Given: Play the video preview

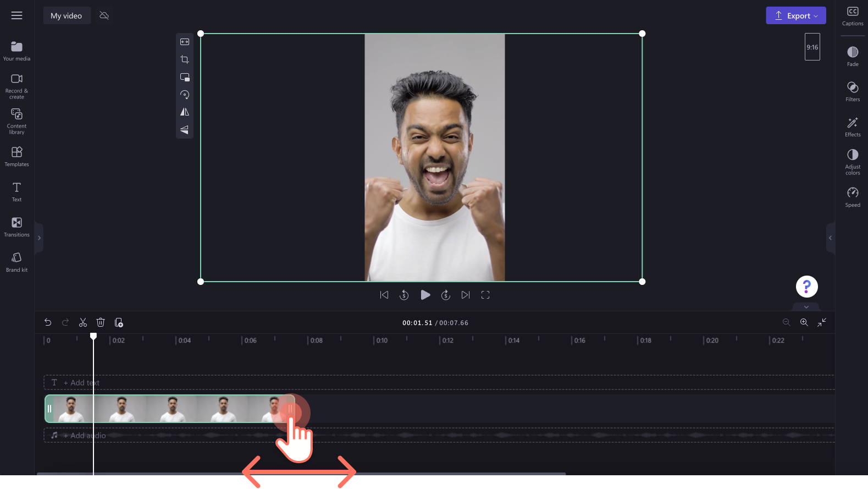Looking at the screenshot, I should point(425,295).
